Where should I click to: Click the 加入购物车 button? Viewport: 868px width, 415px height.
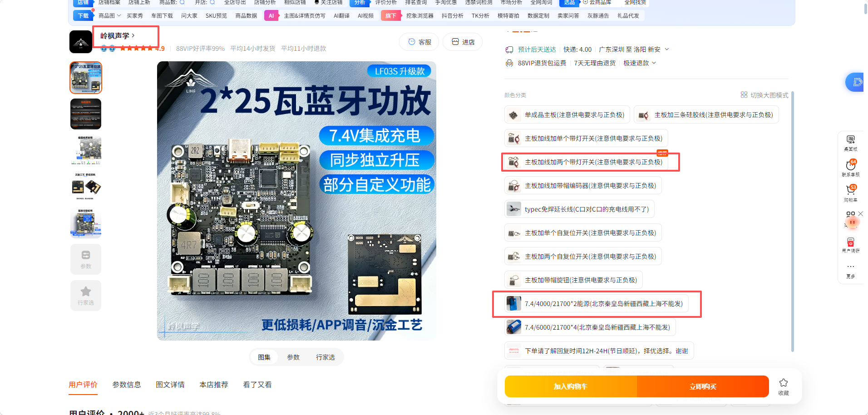571,386
